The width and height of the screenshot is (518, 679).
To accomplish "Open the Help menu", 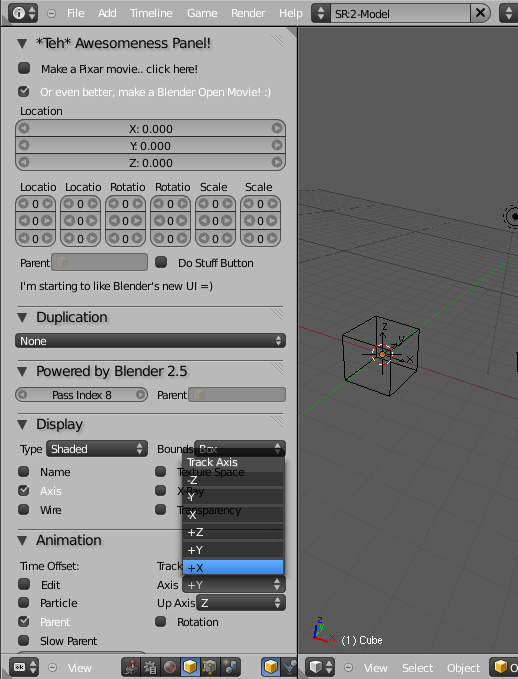I will click(x=291, y=13).
